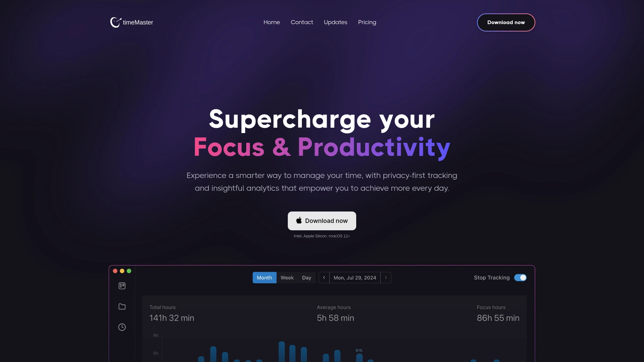
Task: Open the Pricing page
Action: (367, 22)
